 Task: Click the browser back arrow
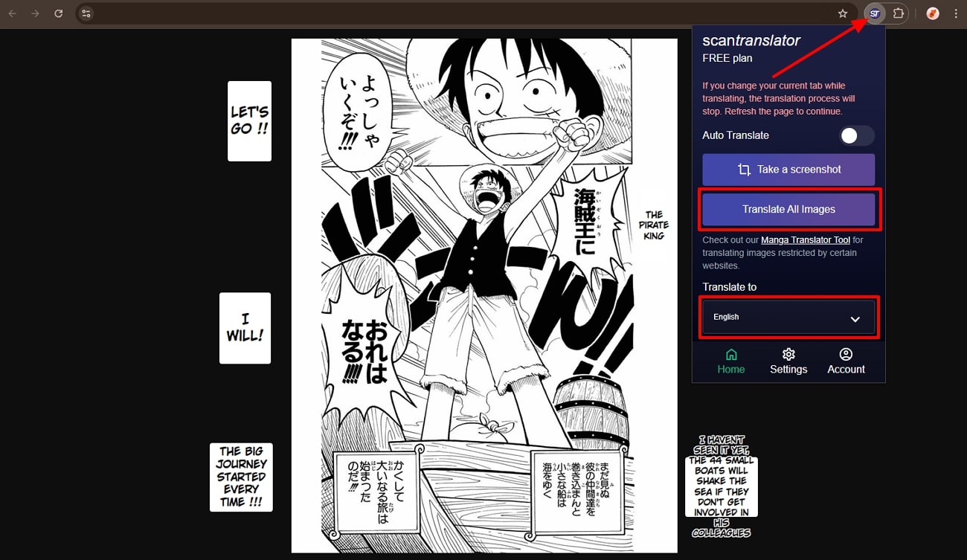tap(13, 13)
